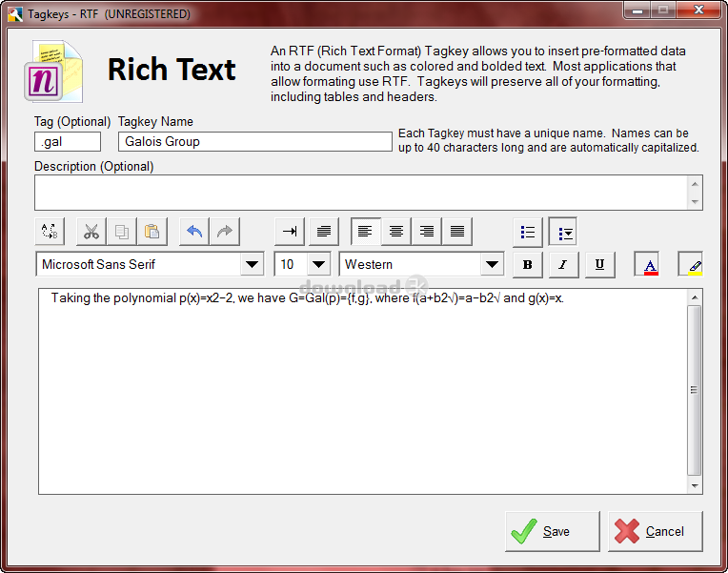Click editor scrollbar up arrow

(x=695, y=297)
